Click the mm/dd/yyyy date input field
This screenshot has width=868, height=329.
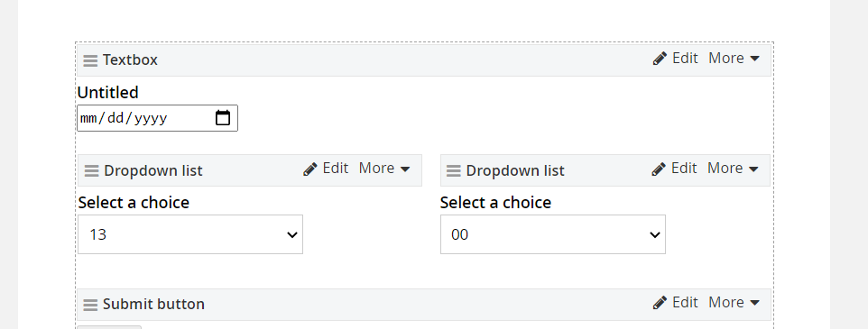tap(157, 118)
